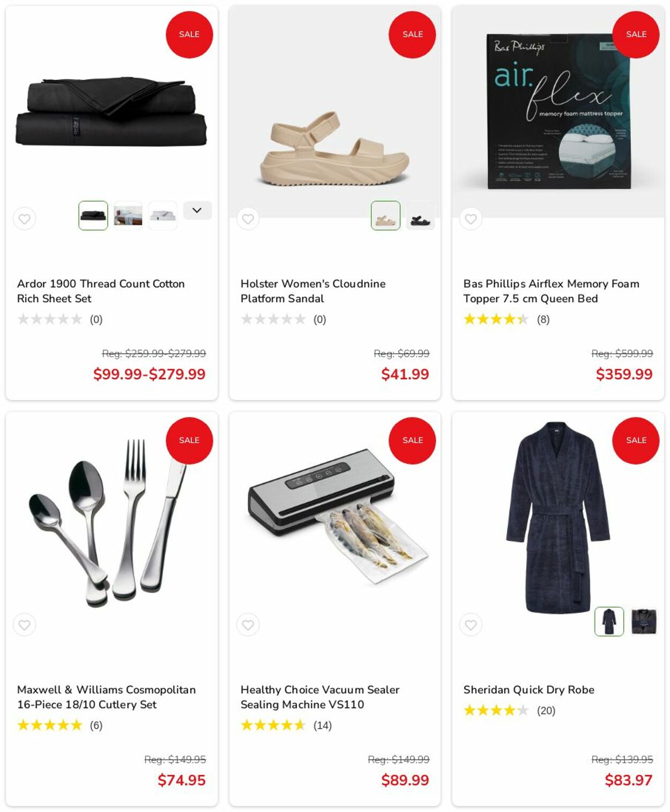The image size is (670, 812).
Task: Add Ardor Sheet Set to wishlist
Action: click(25, 219)
